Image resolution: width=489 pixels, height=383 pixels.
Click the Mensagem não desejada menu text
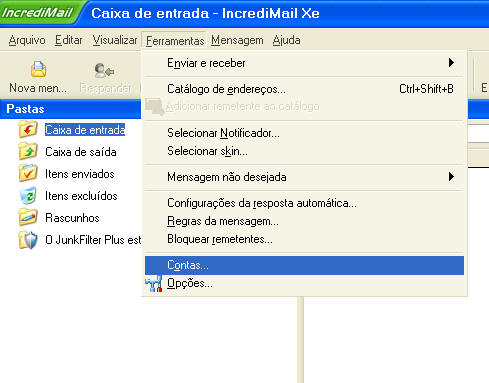tap(227, 177)
